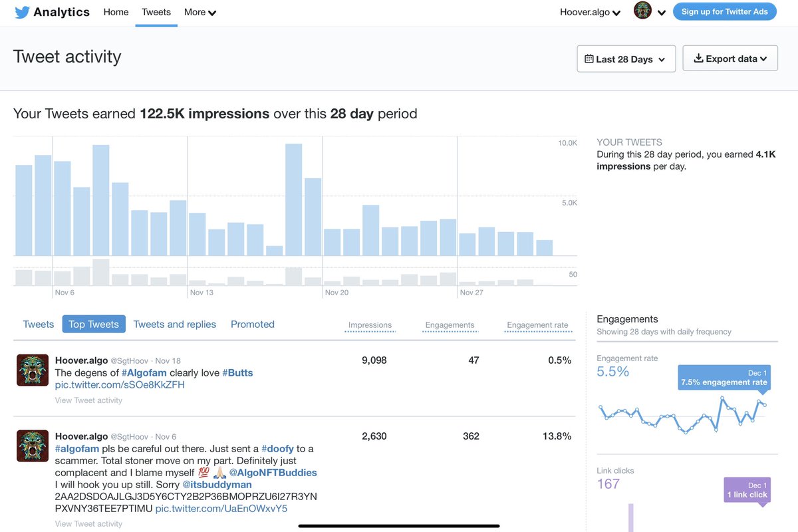
Task: Click the Engagements panel heading
Action: [x=627, y=319]
